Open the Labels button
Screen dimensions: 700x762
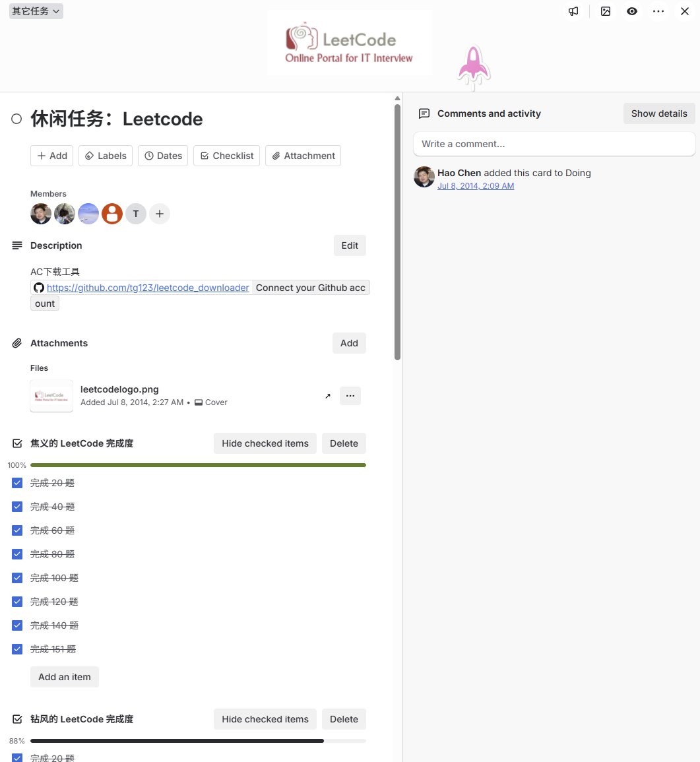(x=106, y=156)
